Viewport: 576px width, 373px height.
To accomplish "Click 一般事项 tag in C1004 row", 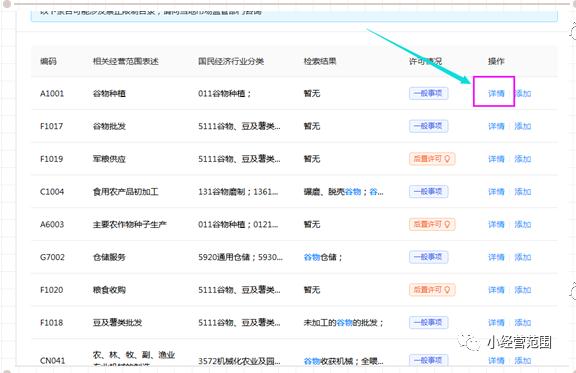I will point(428,191).
